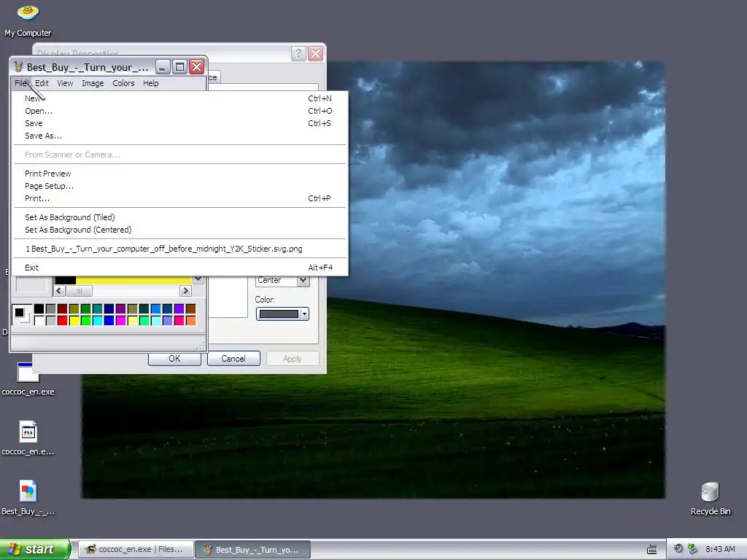Open the Position dropdown showing Center

[x=282, y=280]
